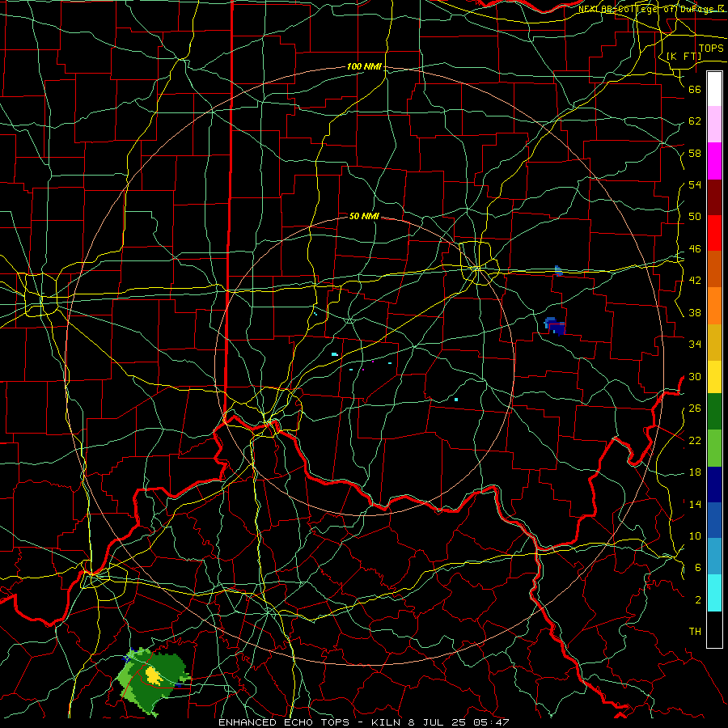Click the legend value '66'
The width and height of the screenshot is (728, 728).
coord(695,89)
